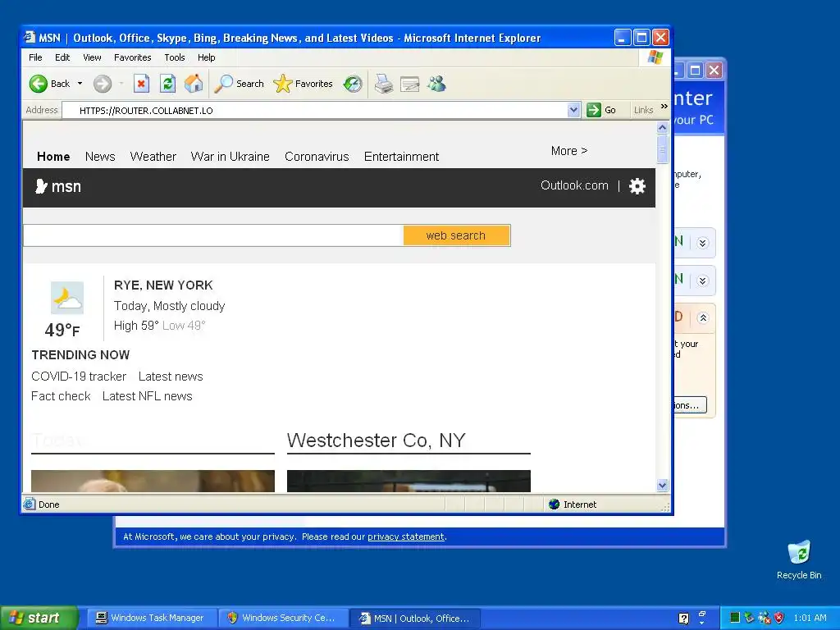
Task: Click the MSN web search text box
Action: (213, 235)
